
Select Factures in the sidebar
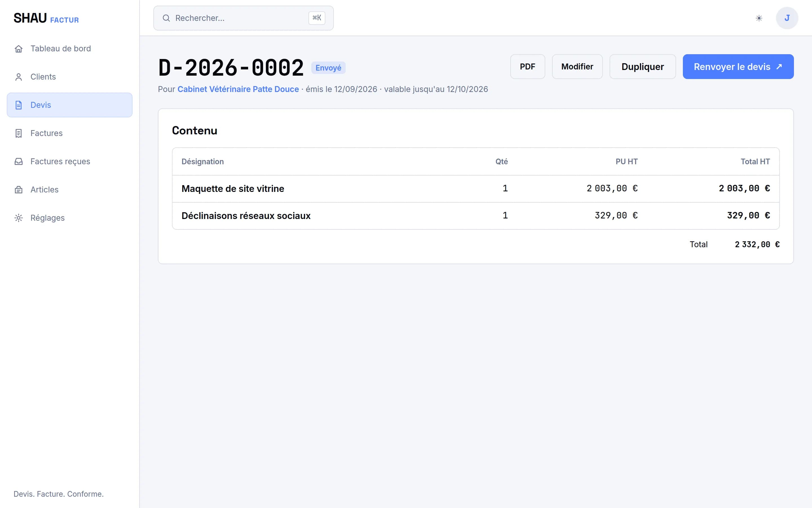coord(69,133)
